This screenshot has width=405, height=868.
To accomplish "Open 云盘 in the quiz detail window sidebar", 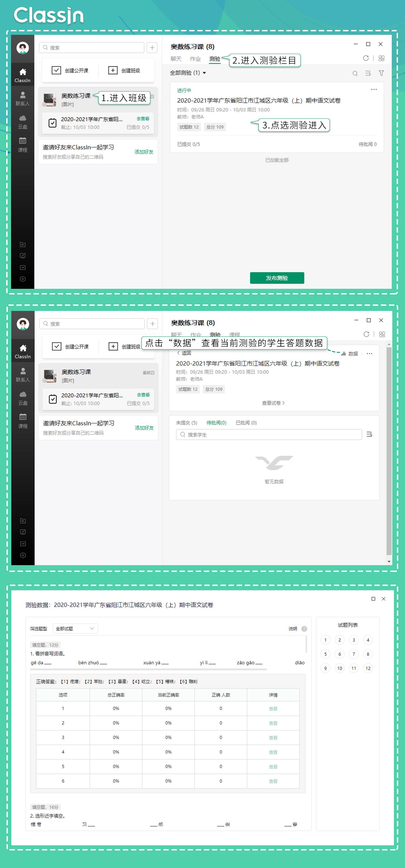I will [x=23, y=398].
